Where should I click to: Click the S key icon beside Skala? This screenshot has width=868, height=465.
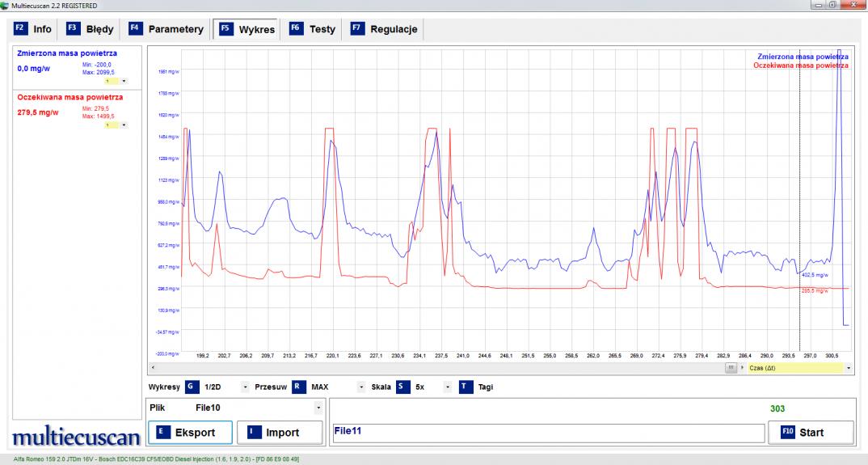[402, 387]
